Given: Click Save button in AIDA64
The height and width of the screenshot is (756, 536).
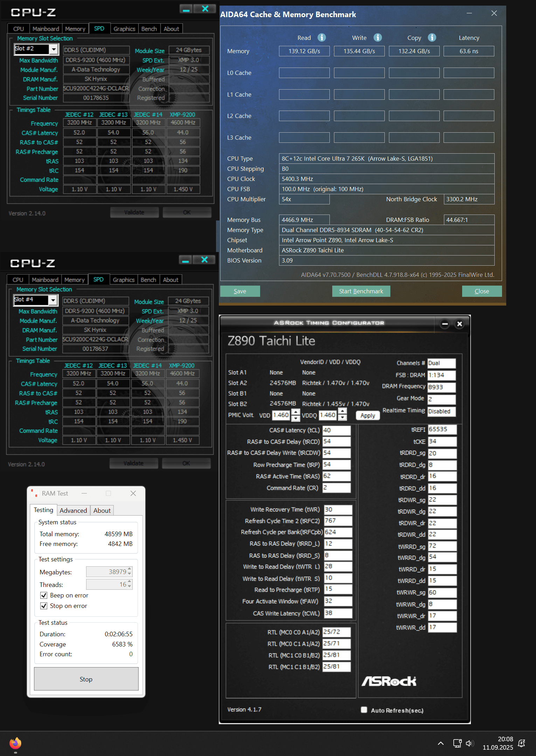Looking at the screenshot, I should pyautogui.click(x=240, y=291).
